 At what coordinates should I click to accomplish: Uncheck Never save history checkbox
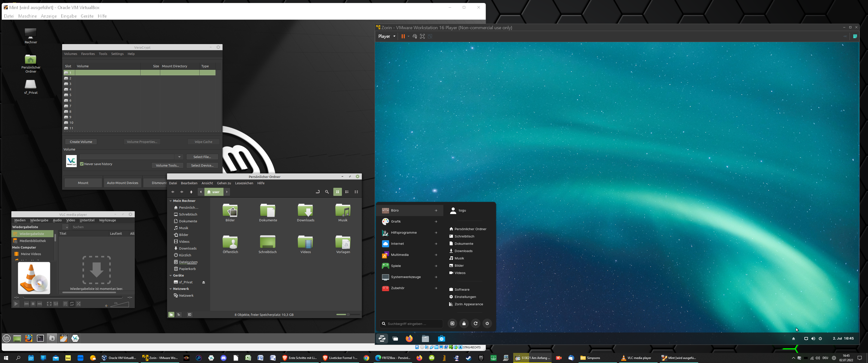[82, 164]
